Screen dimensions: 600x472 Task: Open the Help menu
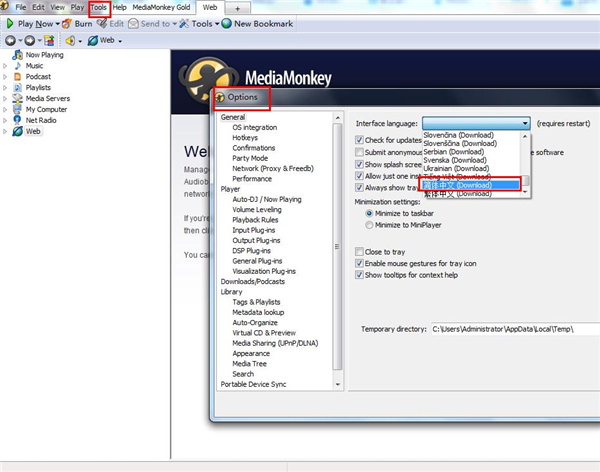click(119, 7)
